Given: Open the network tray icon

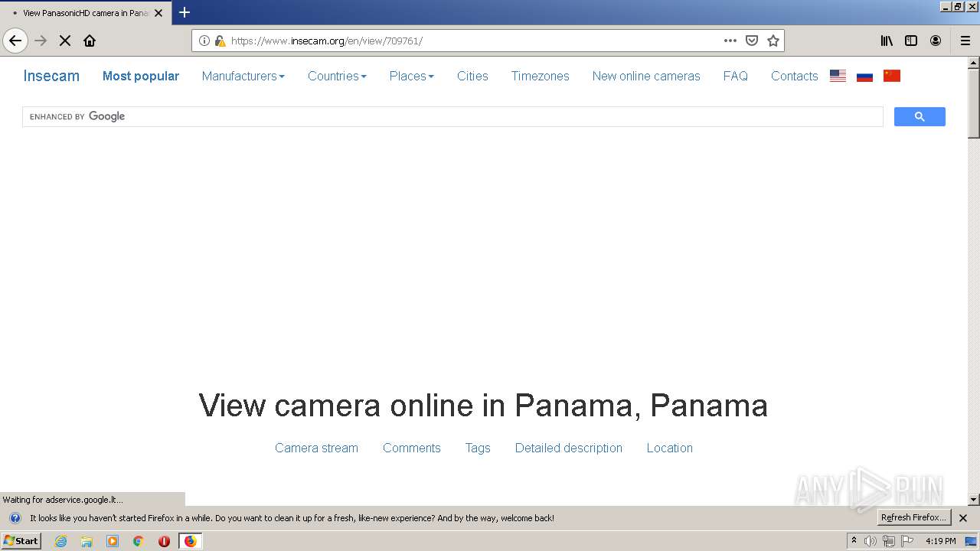Looking at the screenshot, I should tap(889, 541).
